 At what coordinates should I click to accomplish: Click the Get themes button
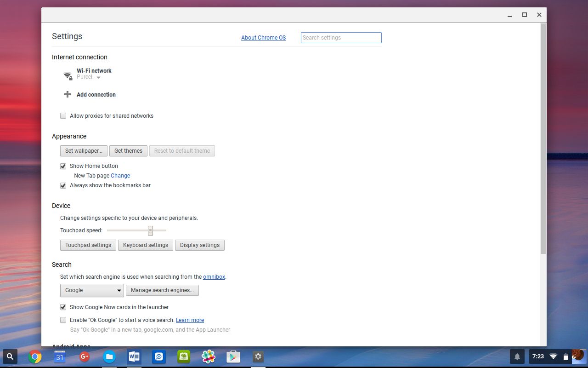tap(128, 151)
